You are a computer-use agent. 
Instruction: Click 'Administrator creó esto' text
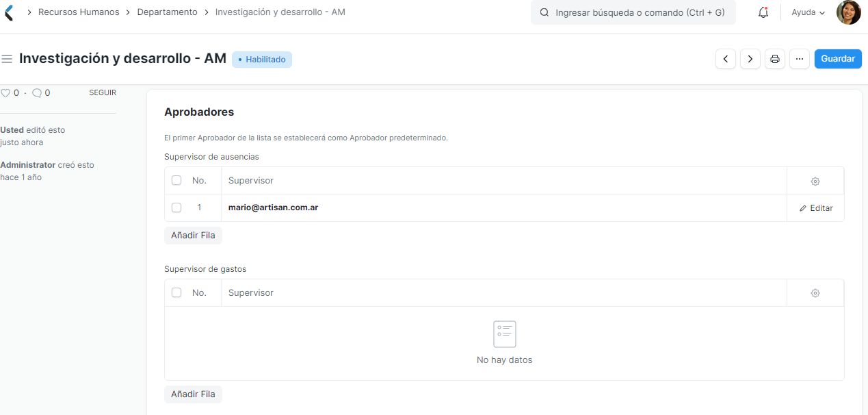[47, 165]
